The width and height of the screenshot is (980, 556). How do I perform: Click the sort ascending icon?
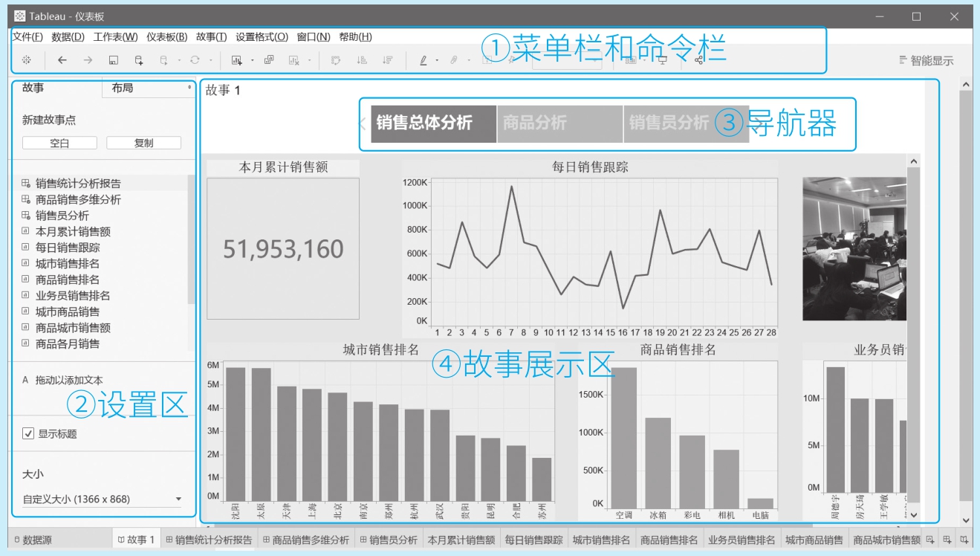pos(362,60)
